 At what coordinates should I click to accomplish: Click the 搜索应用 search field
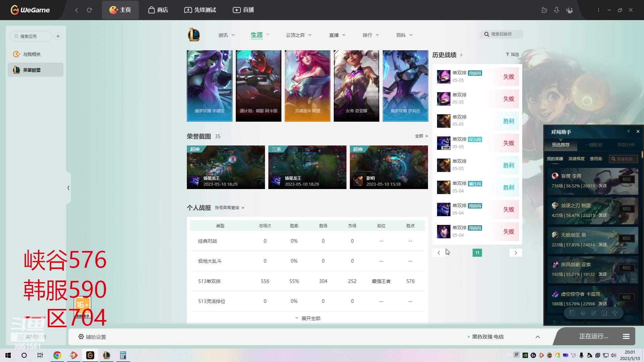[x=31, y=36]
